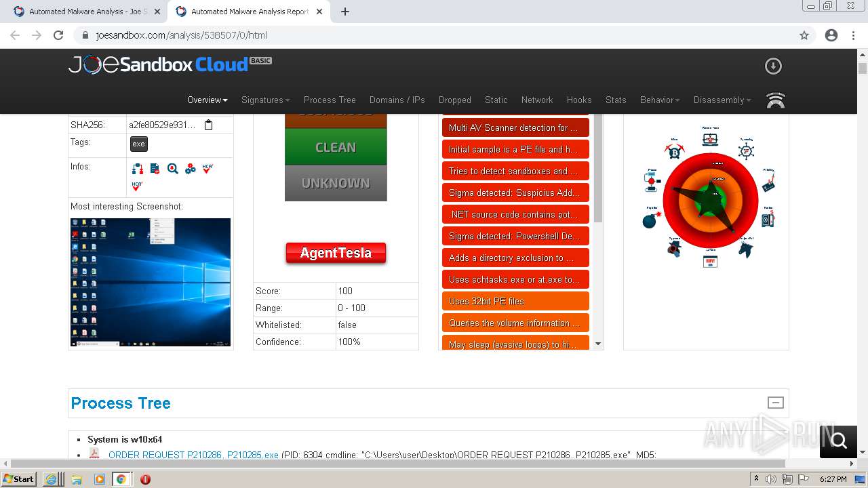Click the PDF icon beside ORDER REQUEST process
The height and width of the screenshot is (488, 868).
coord(95,454)
